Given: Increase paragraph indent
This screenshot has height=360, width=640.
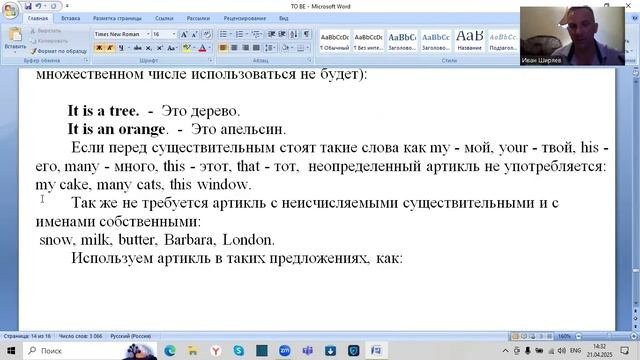Looking at the screenshot, I should click(x=282, y=34).
